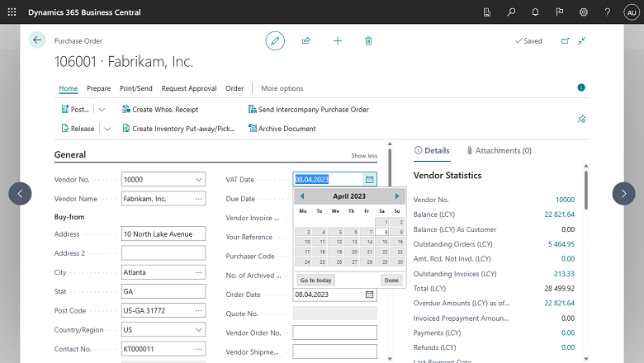This screenshot has width=644, height=363.
Task: Go to next month in calendar
Action: point(397,196)
